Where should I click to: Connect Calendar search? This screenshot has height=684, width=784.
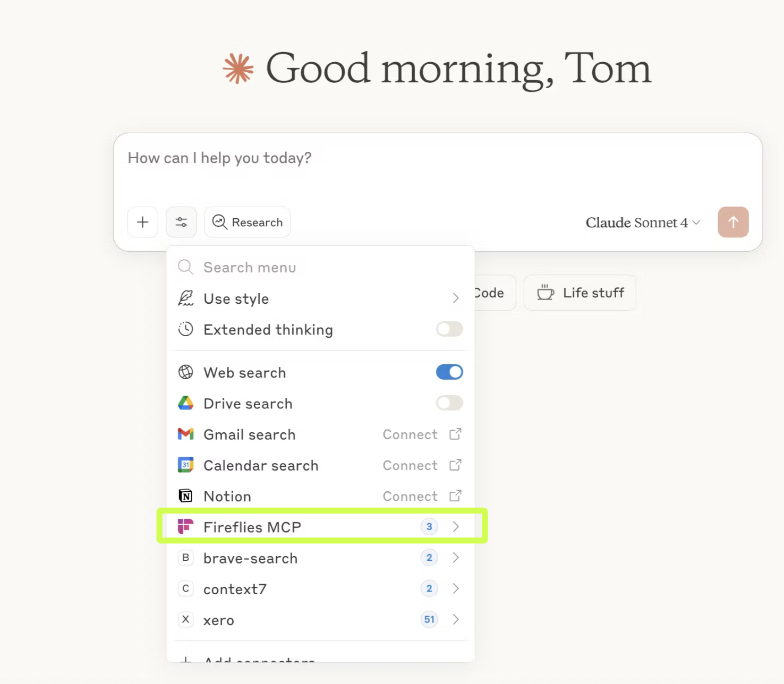[x=410, y=465]
